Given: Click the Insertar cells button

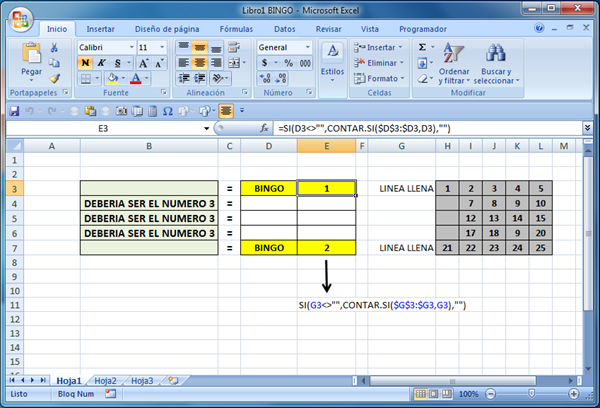Looking at the screenshot, I should click(x=378, y=47).
